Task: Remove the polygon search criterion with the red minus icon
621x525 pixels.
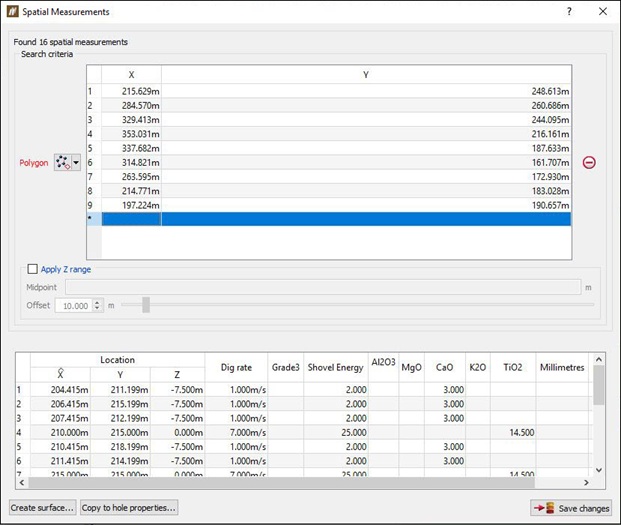Action: coord(589,162)
